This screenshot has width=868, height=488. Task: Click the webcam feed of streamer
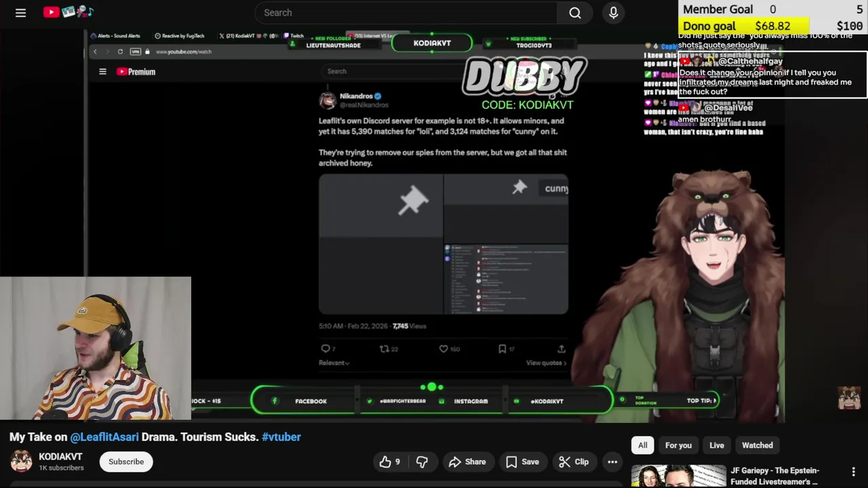tap(96, 348)
